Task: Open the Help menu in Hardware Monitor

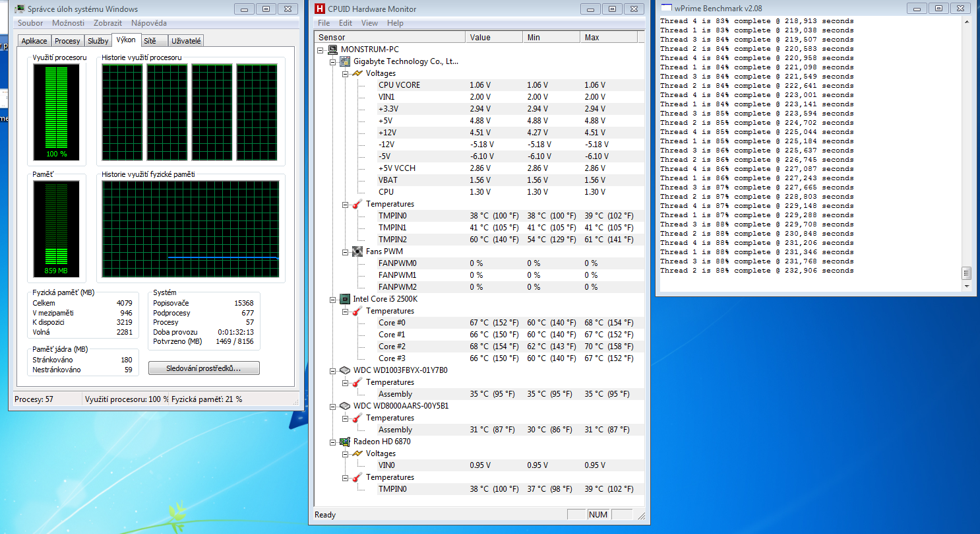Action: tap(395, 23)
